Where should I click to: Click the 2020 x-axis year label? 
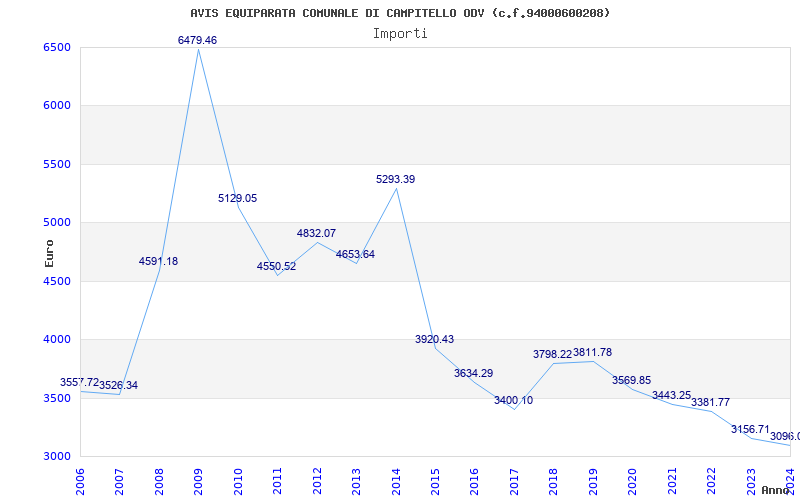(x=632, y=482)
